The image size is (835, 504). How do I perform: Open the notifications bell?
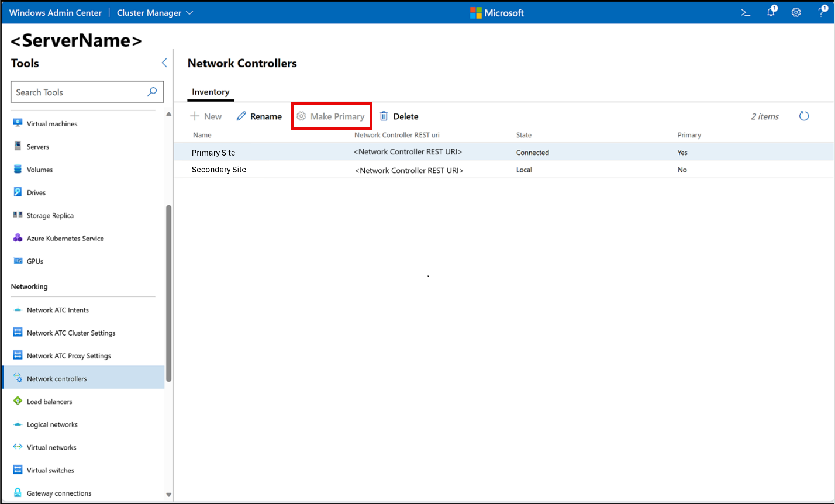tap(771, 12)
